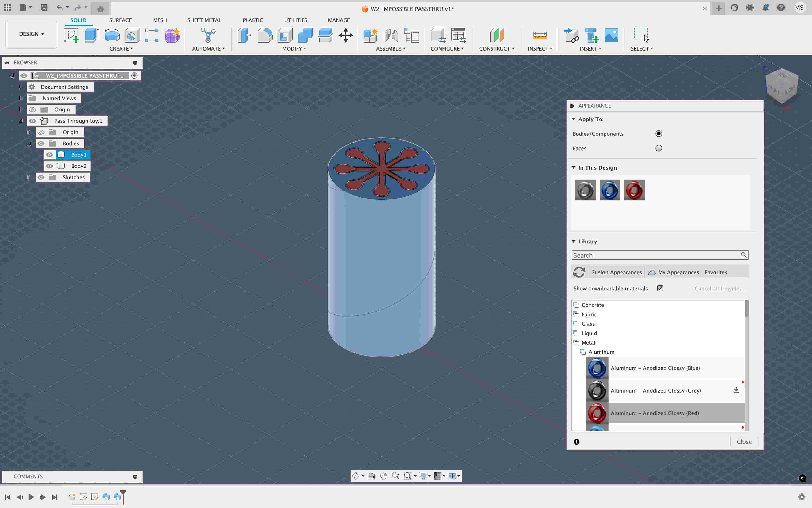Toggle visibility of Pass Through toy:1
Screen dimensions: 812x508
(33, 121)
